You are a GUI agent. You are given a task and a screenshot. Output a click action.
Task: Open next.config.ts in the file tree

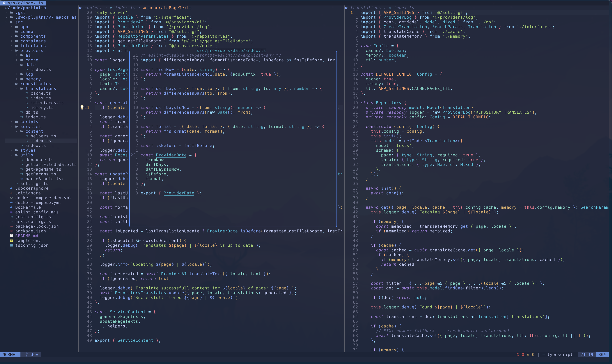click(x=33, y=221)
